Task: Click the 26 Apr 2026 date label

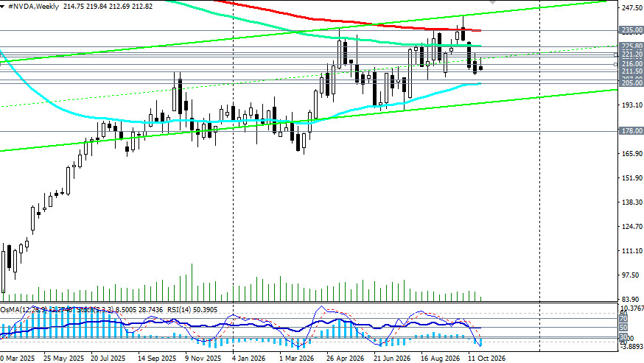Action: click(346, 359)
